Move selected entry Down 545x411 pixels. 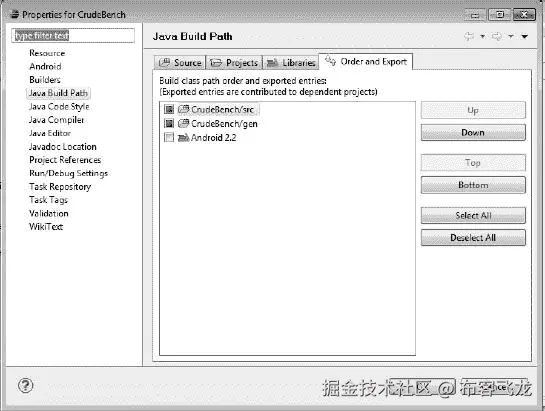click(x=473, y=132)
